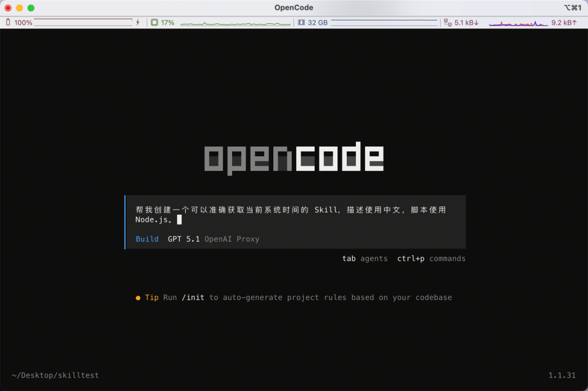Click the charging lightning bolt icon
The image size is (588, 391).
point(138,22)
